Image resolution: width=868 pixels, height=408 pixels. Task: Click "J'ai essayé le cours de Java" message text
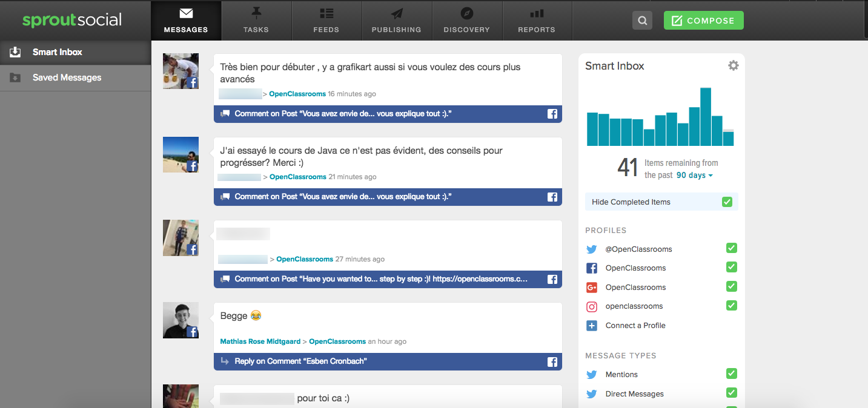click(x=361, y=156)
